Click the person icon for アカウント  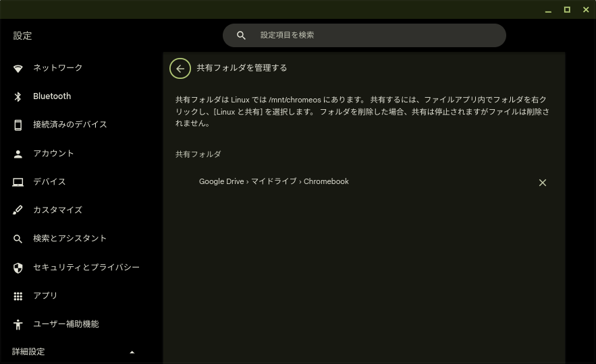pos(18,154)
